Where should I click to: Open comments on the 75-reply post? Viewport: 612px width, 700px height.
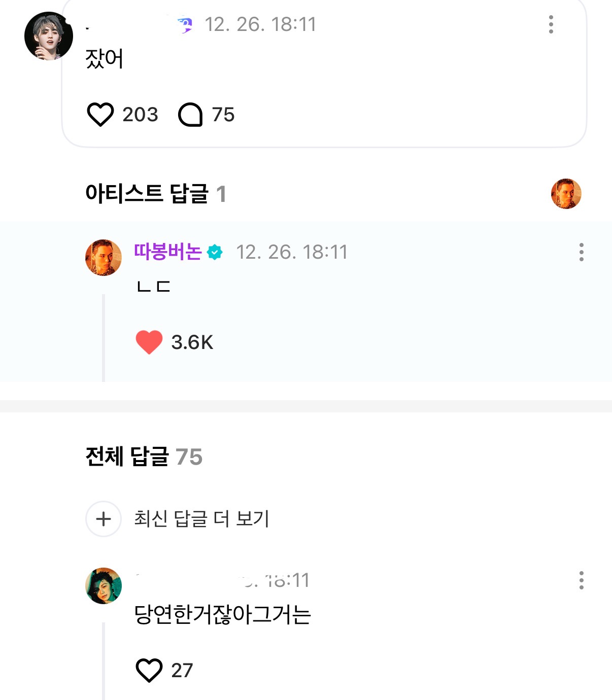190,115
